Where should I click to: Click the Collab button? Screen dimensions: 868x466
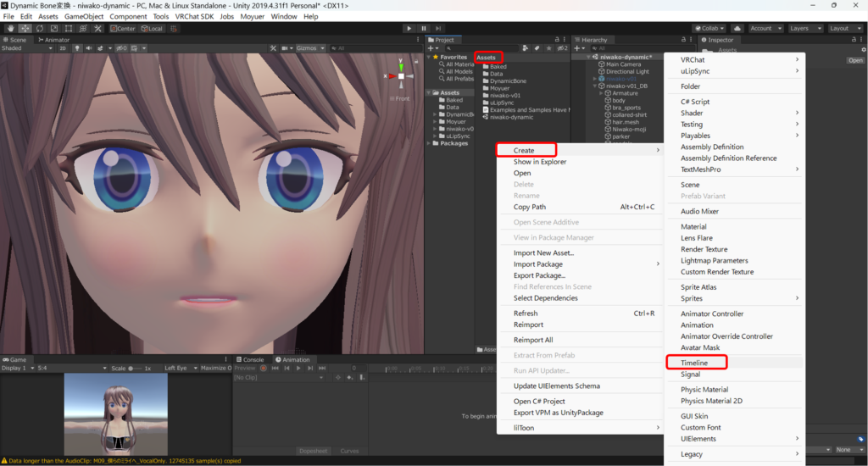(709, 28)
